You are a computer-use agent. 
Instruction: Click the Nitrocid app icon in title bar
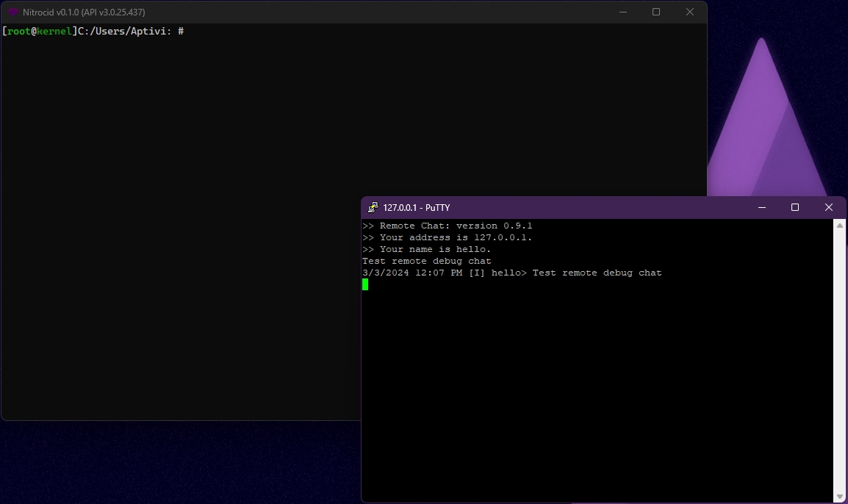(12, 12)
